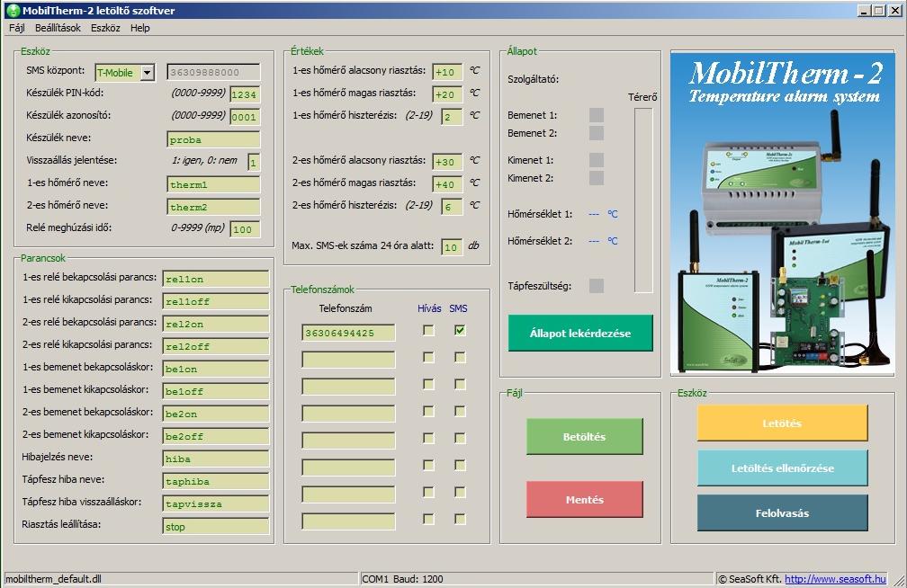The width and height of the screenshot is (907, 588).
Task: Click the 2-es hőmérő neve field therm2
Action: pos(213,207)
